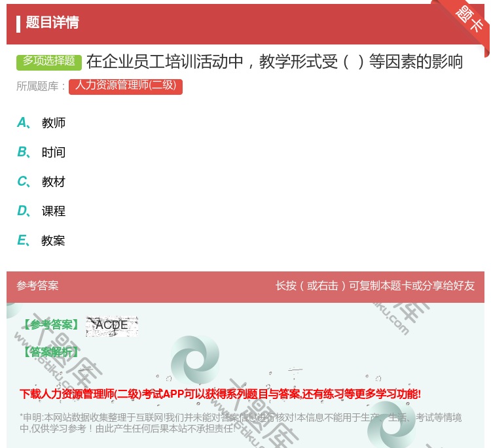Click the 参考答案 section header

pos(37,286)
